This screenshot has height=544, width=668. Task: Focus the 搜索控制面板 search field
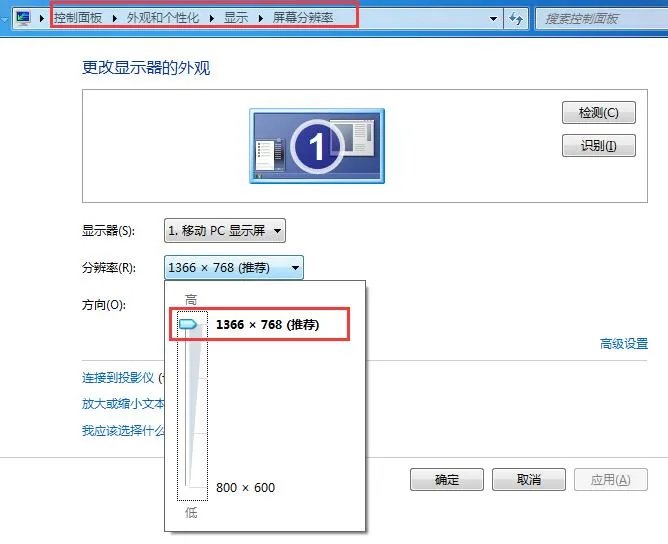601,18
